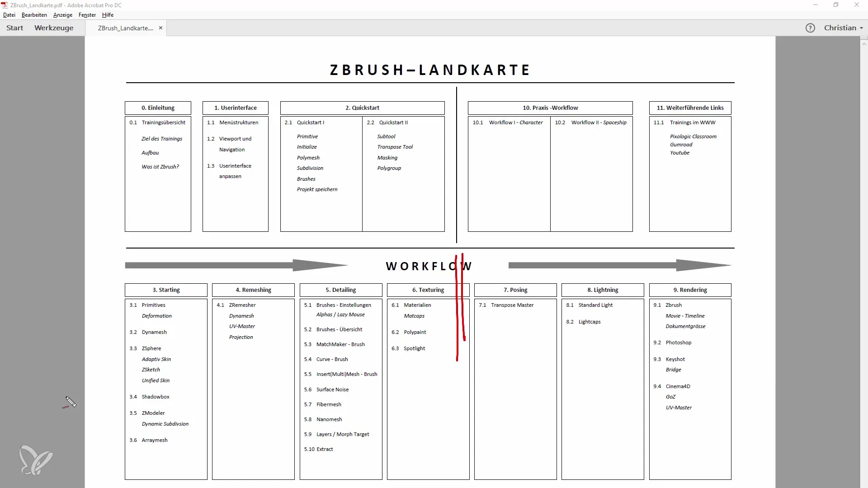The image size is (868, 488).
Task: Click the Adobe Acrobat Pro DC icon
Action: pos(5,5)
